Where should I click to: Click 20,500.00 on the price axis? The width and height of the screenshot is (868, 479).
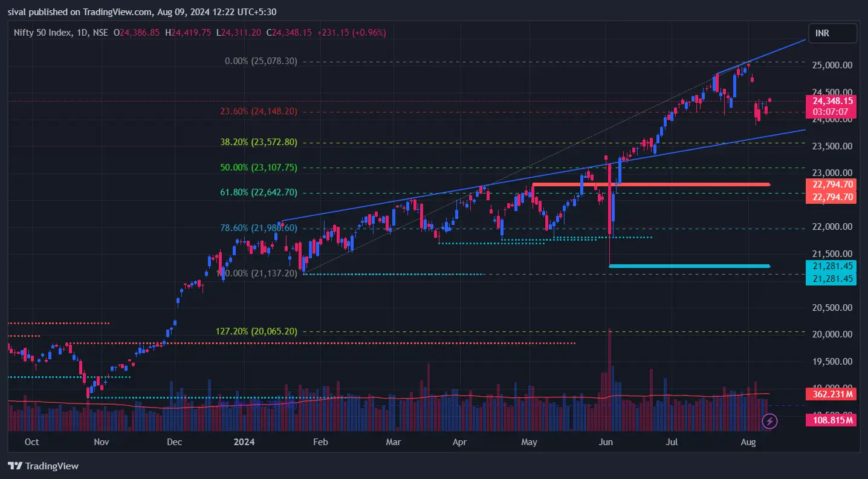(831, 308)
